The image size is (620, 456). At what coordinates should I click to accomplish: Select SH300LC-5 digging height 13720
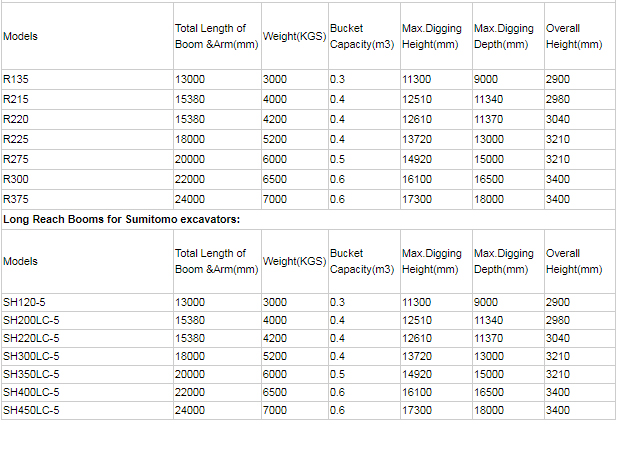[x=417, y=356]
